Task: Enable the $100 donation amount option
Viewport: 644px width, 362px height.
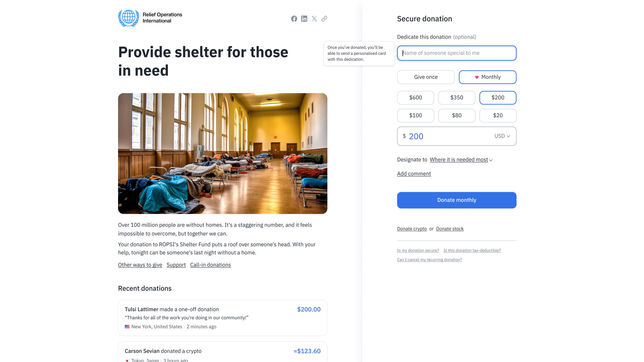Action: [x=415, y=115]
